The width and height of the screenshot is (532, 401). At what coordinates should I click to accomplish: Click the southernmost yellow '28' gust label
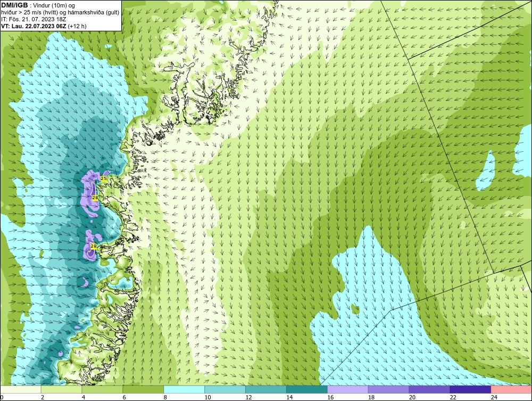[94, 246]
